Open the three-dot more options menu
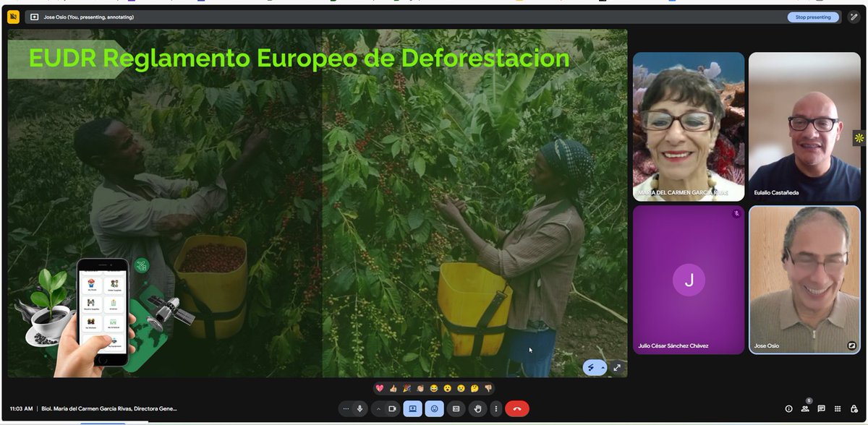 pyautogui.click(x=496, y=408)
